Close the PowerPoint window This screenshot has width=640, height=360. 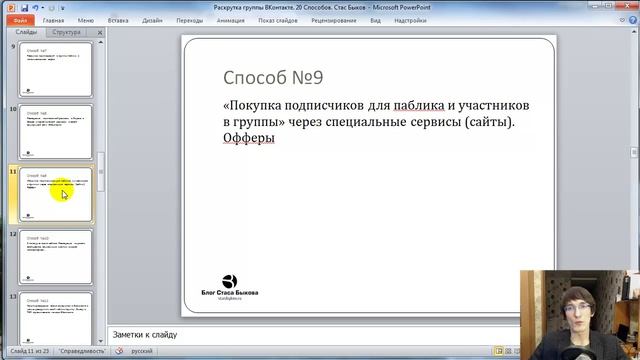pos(627,6)
